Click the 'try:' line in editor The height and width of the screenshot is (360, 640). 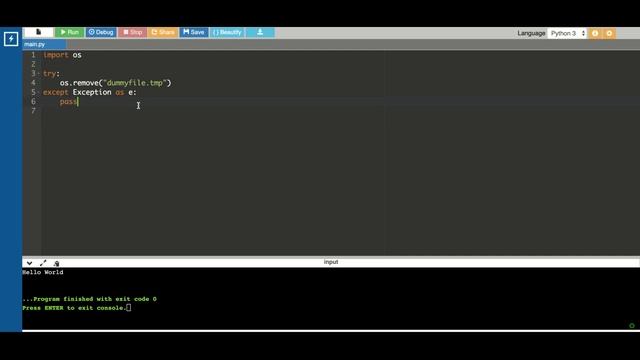(x=51, y=74)
